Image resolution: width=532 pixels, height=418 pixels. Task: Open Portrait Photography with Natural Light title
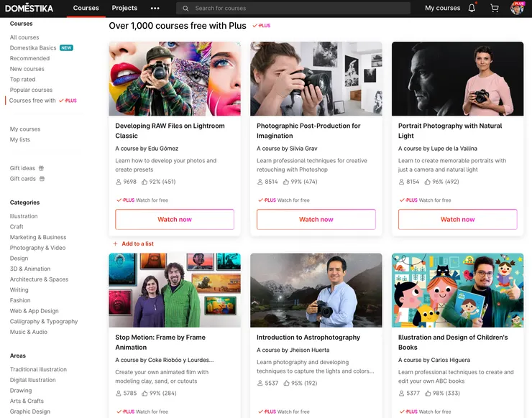(x=450, y=131)
